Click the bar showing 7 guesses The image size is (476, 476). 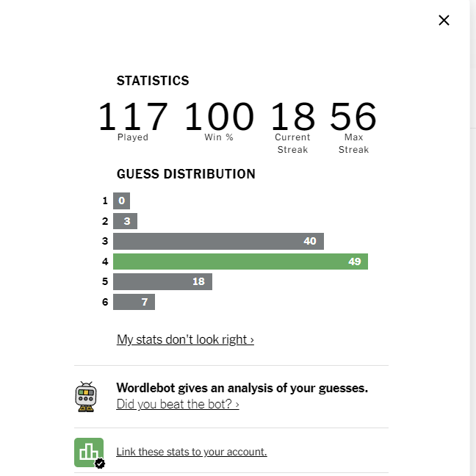(x=134, y=302)
